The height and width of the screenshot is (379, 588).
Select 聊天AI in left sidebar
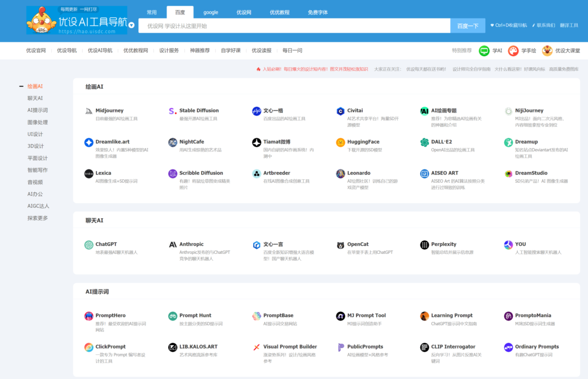click(x=35, y=98)
